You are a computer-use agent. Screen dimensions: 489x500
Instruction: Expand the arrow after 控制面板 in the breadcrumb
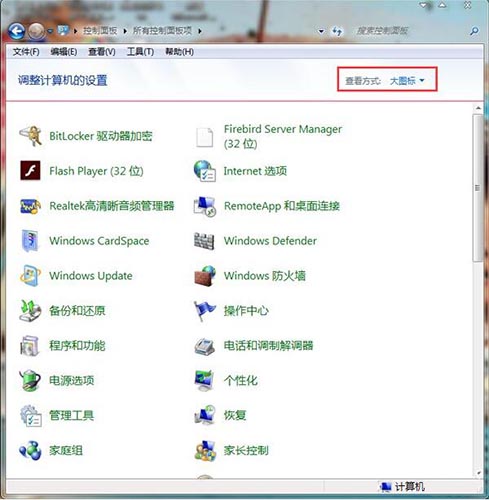pos(125,31)
